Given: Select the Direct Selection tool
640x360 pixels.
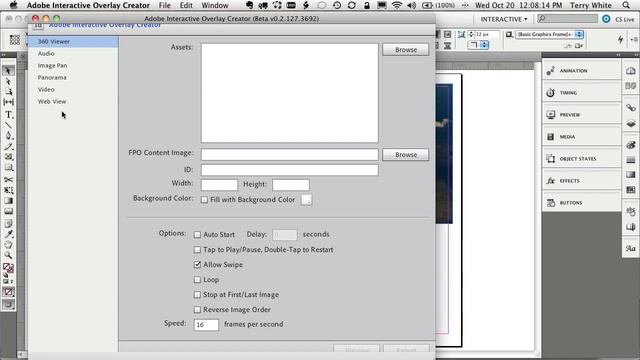Looking at the screenshot, I should pyautogui.click(x=8, y=81).
